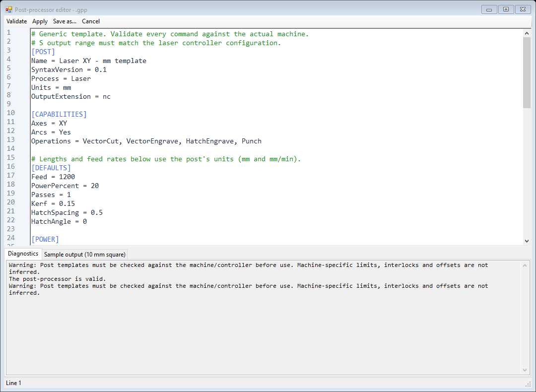This screenshot has width=536, height=392.
Task: Place cursor on the [POST] section header
Action: [43, 52]
